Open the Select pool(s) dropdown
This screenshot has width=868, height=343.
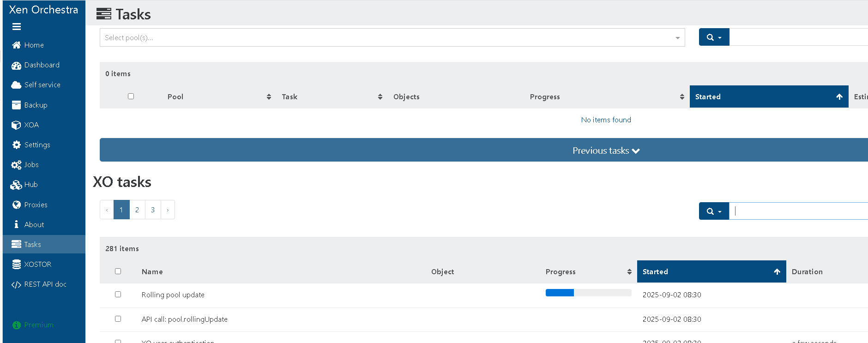tap(392, 37)
